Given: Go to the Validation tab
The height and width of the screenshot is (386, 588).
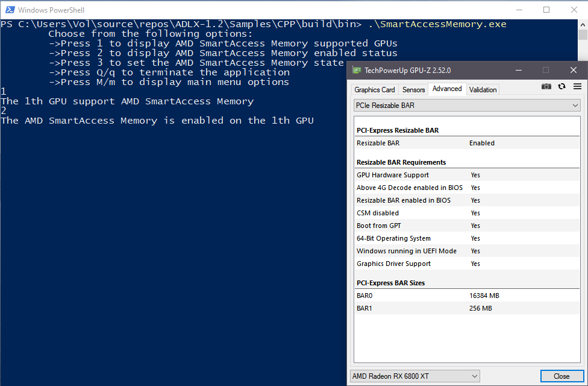Looking at the screenshot, I should [483, 90].
